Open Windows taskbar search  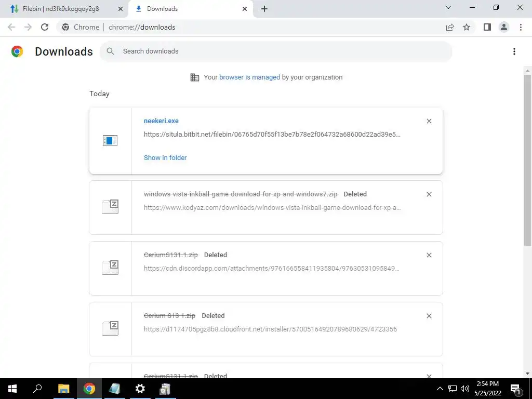[37, 389]
